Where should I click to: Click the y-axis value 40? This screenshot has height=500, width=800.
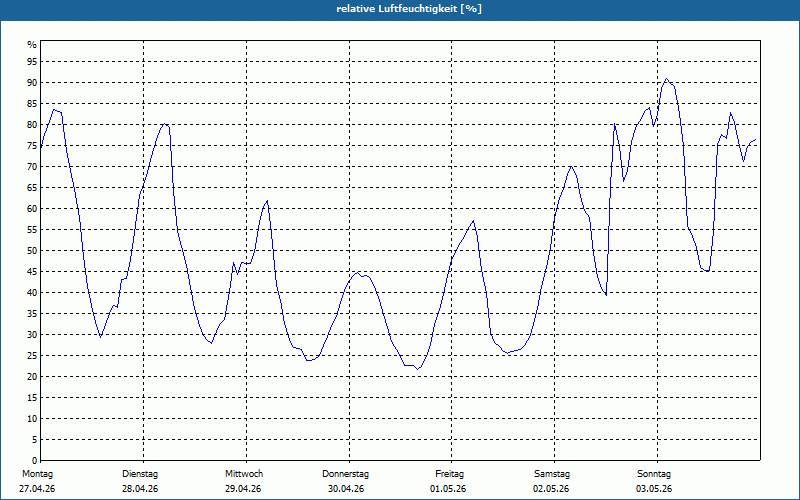tap(32, 293)
